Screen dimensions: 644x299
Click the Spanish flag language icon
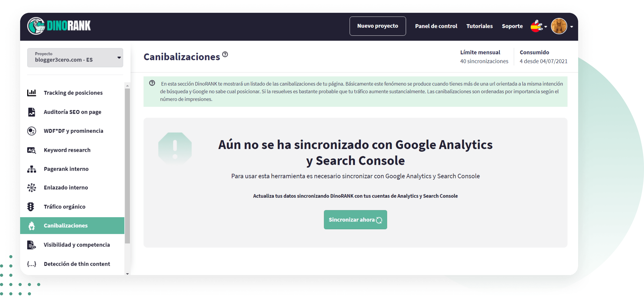click(x=537, y=26)
